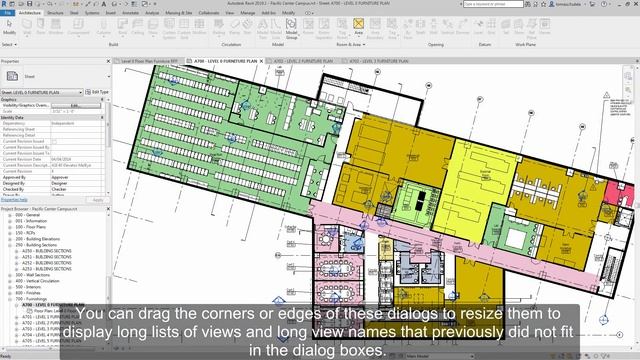Close the Project Browser panel
The width and height of the screenshot is (640, 360).
(108, 209)
